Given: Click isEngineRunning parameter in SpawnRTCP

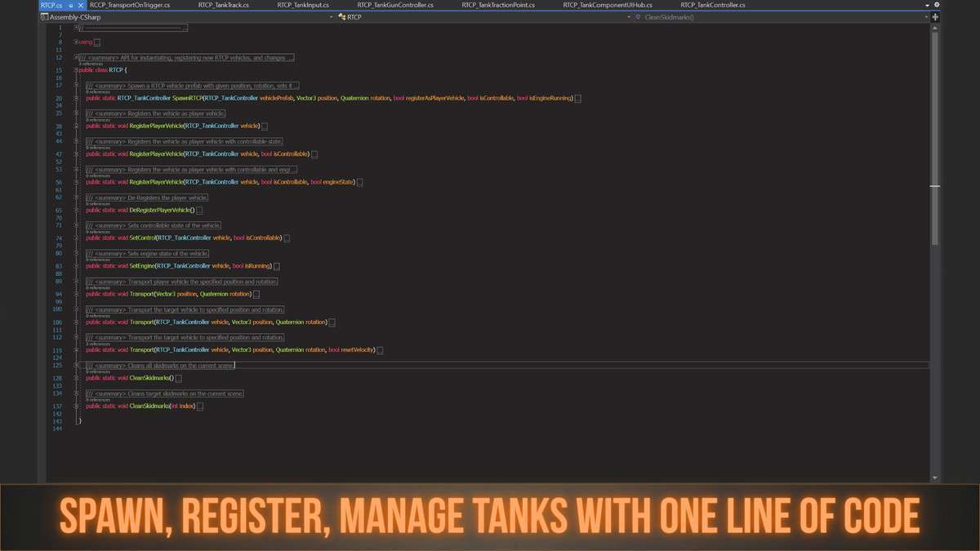Looking at the screenshot, I should tap(551, 98).
